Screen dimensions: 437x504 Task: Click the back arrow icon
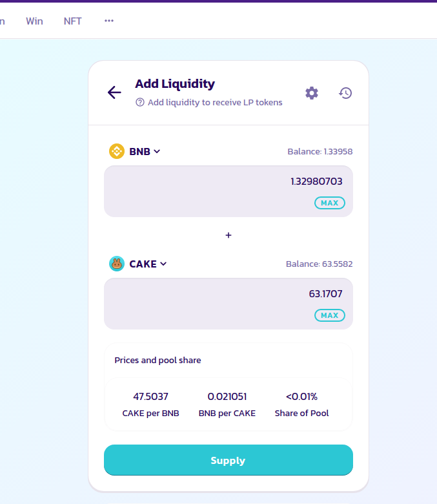114,92
